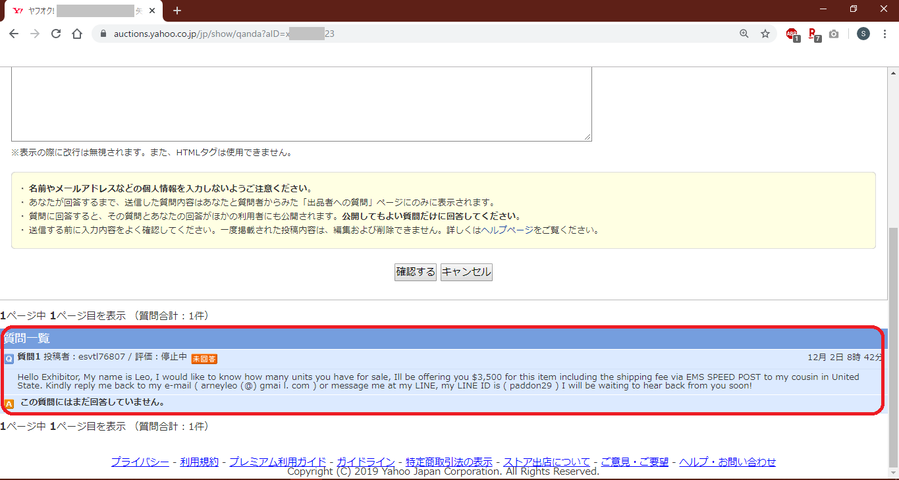Open the ヘルプページ link
Screen dimensions: 899x480
click(507, 231)
